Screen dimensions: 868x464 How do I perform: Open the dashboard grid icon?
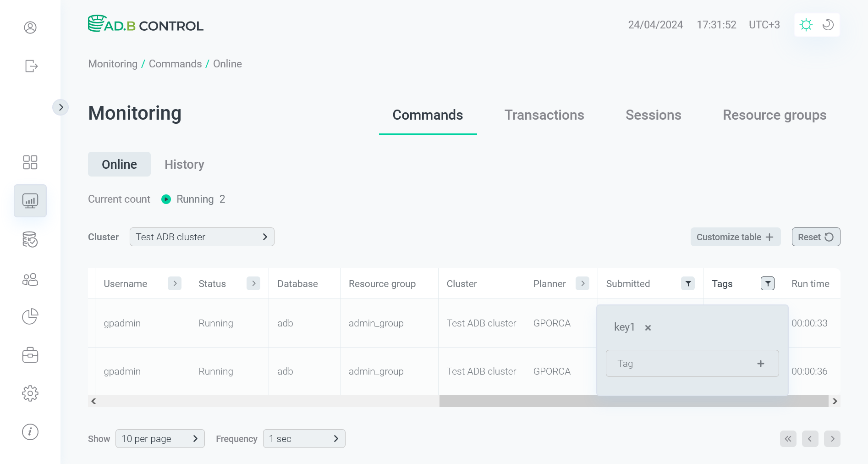pyautogui.click(x=30, y=162)
